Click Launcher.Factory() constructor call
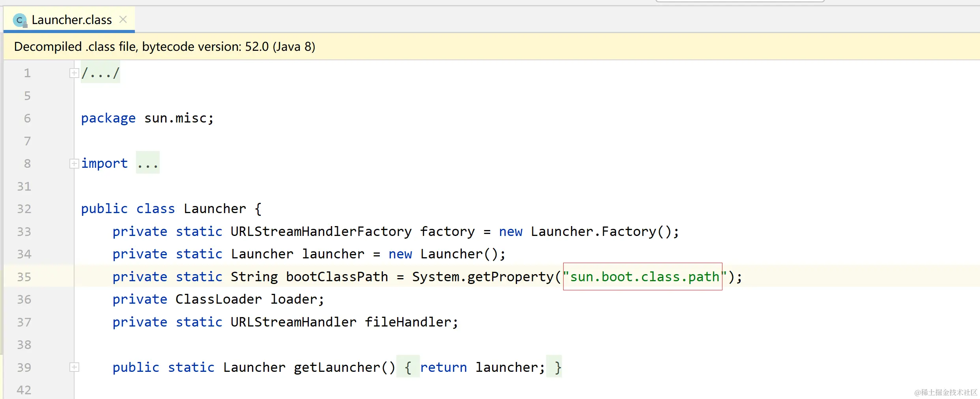 [601, 232]
